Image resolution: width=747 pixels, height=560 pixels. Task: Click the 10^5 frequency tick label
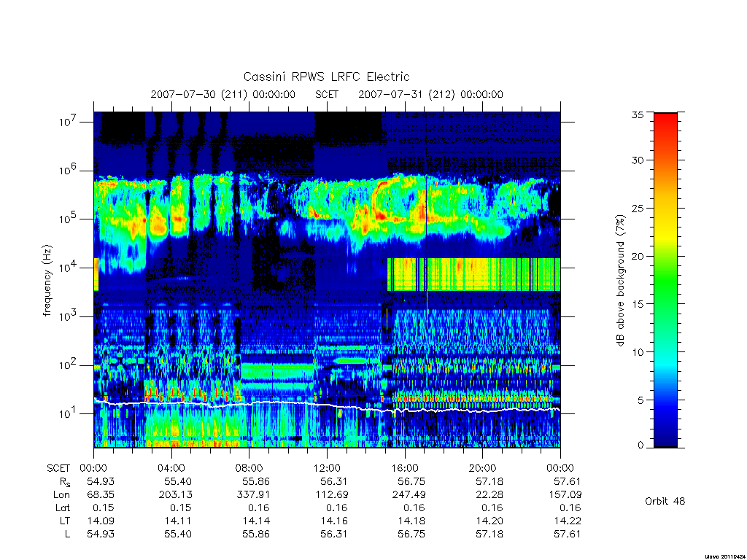pos(68,219)
